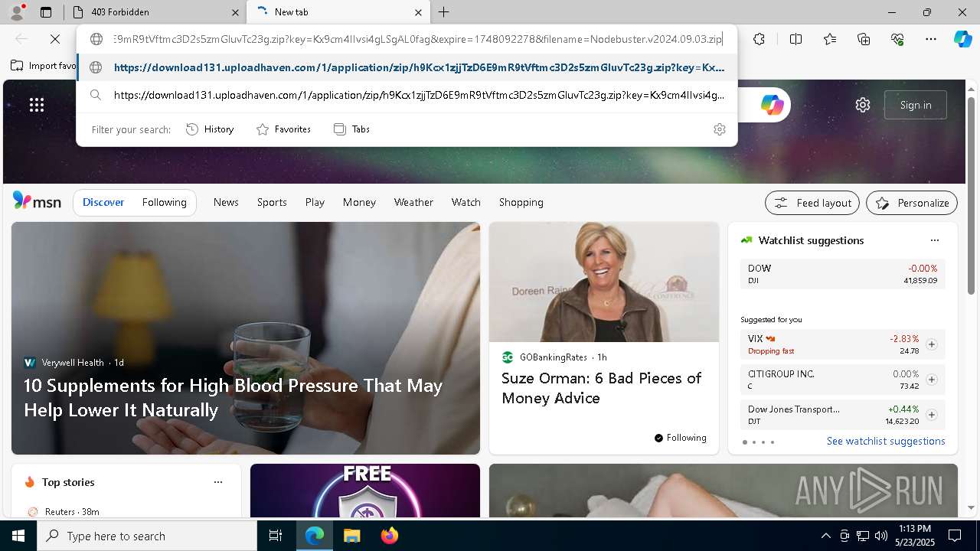Open Watchlist suggestions more options
The width and height of the screenshot is (980, 551).
[934, 240]
